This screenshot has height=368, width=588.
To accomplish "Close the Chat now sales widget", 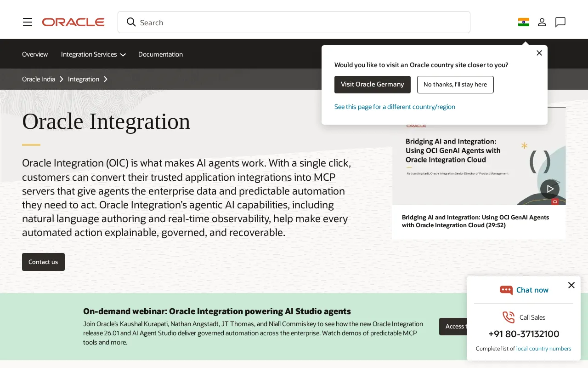I will [x=571, y=285].
